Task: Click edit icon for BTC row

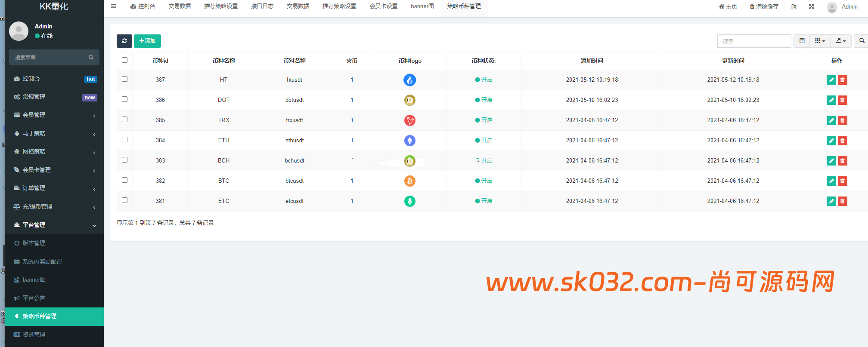Action: 831,181
